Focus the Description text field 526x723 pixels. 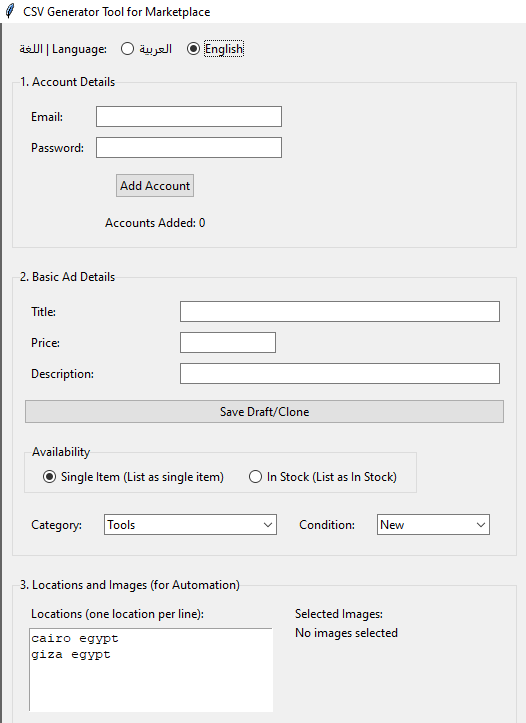click(340, 373)
